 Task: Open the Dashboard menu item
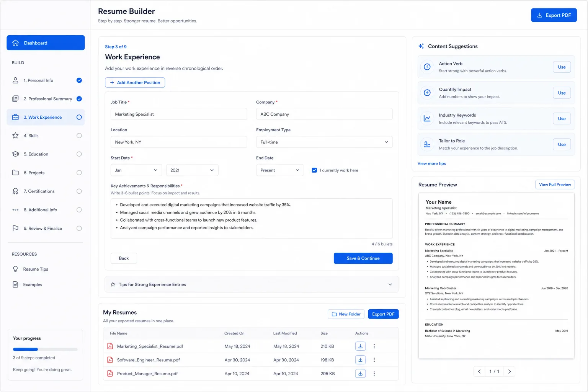[46, 43]
